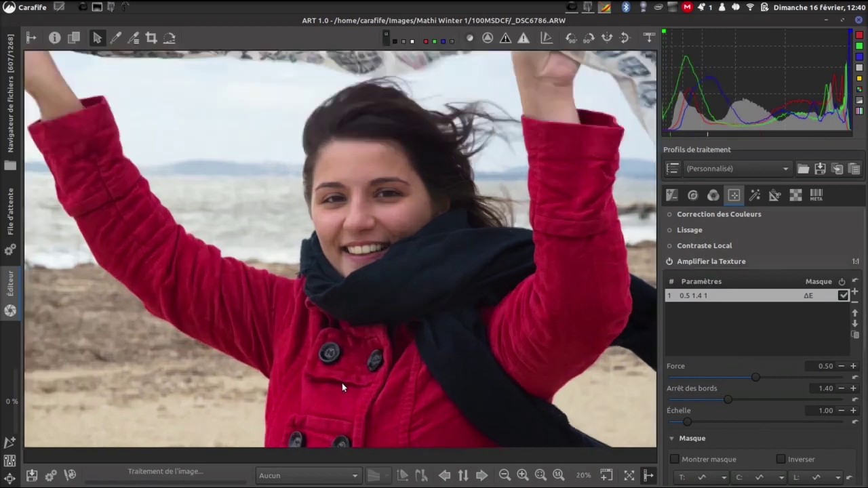This screenshot has height=488, width=868.
Task: Open Preferences gears icon in bottom bar
Action: tap(50, 476)
